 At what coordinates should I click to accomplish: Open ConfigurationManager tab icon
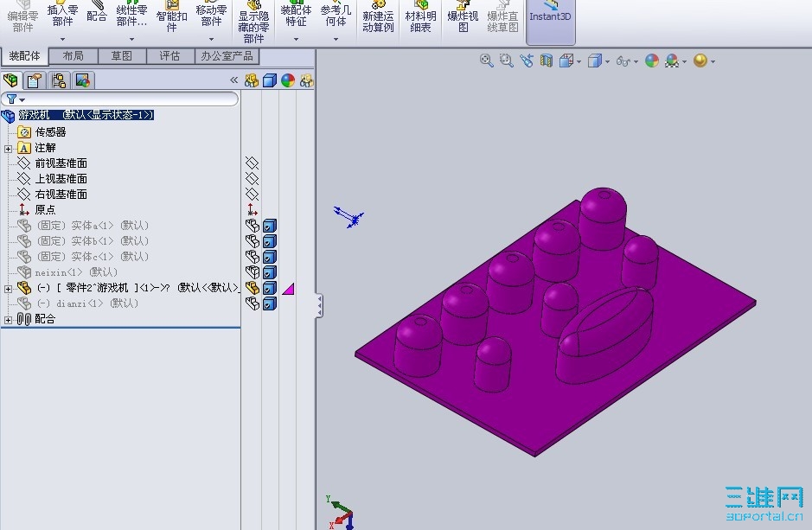point(59,80)
